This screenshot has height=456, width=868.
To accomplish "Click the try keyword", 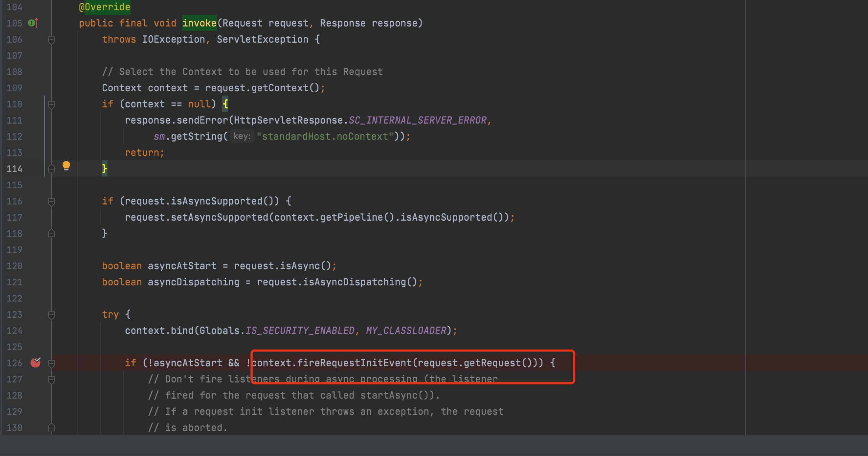I will pyautogui.click(x=110, y=314).
